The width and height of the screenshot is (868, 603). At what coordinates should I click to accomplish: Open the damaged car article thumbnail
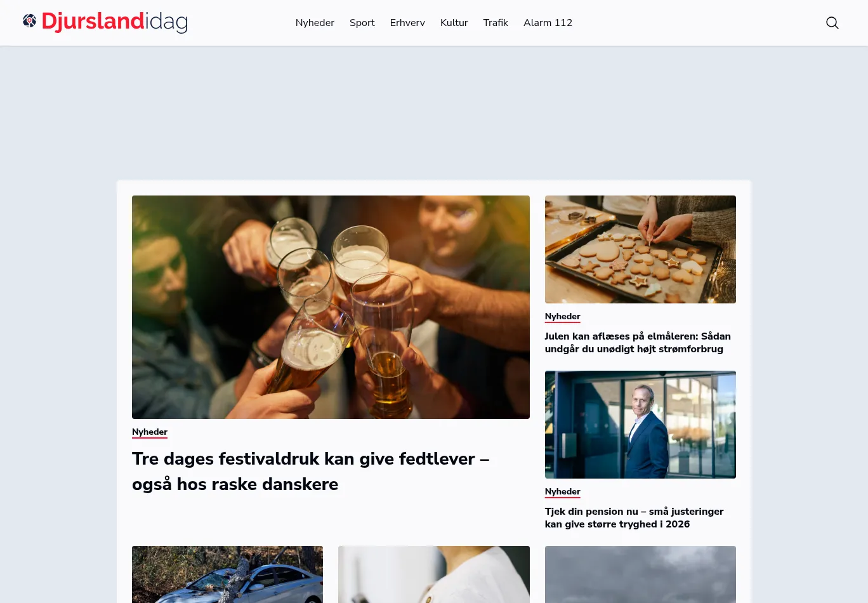tap(227, 574)
